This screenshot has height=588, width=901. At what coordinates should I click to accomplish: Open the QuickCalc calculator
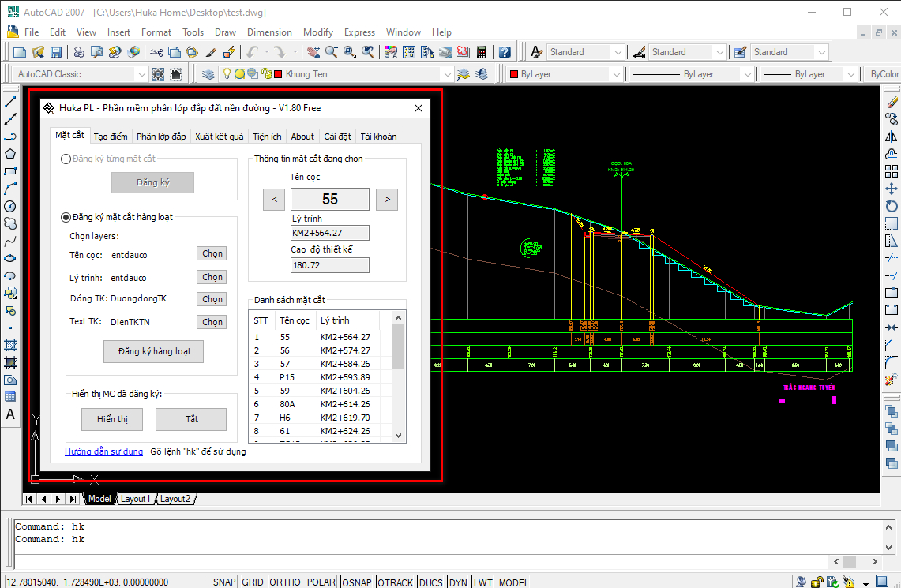tap(482, 52)
